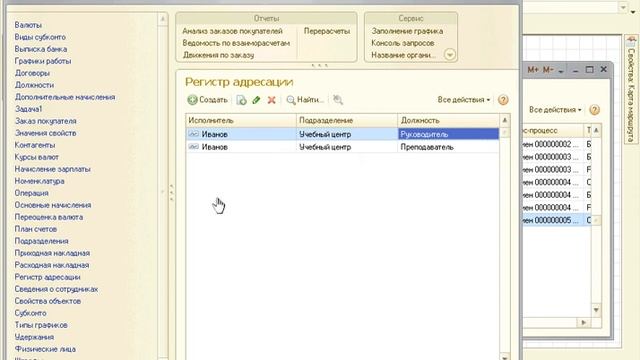Click Учебный центр in the Руководитель row
The image size is (640, 360).
pos(325,134)
